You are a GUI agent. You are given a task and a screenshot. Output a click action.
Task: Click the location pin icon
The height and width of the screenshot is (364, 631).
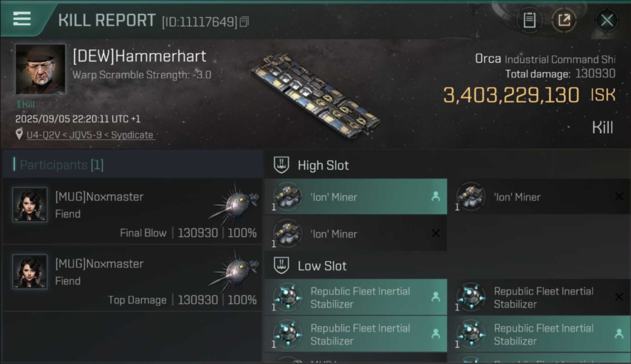[19, 134]
